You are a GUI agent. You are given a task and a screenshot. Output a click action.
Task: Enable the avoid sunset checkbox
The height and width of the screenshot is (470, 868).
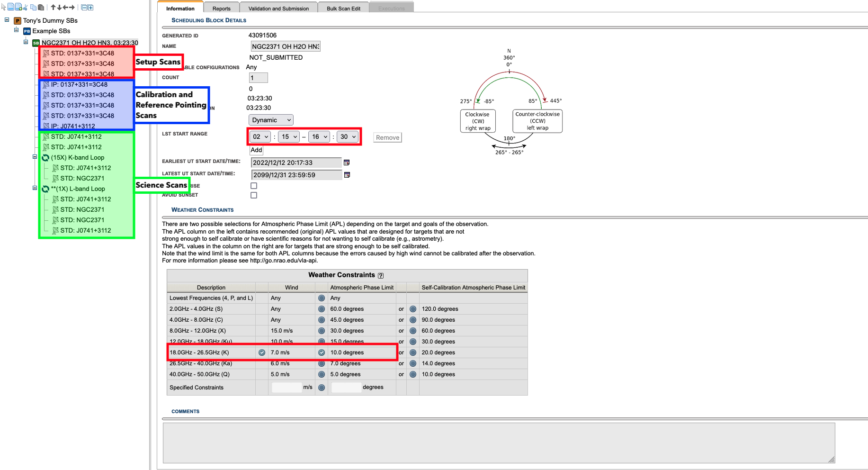tap(254, 195)
